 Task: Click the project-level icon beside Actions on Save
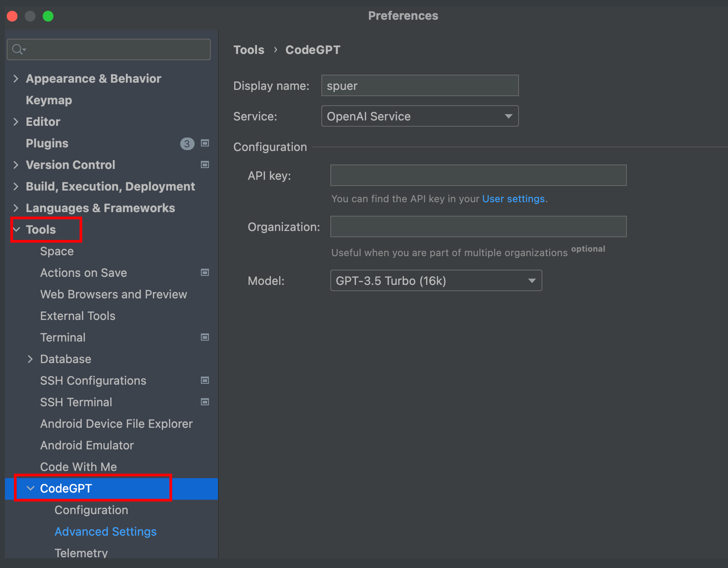click(x=205, y=273)
